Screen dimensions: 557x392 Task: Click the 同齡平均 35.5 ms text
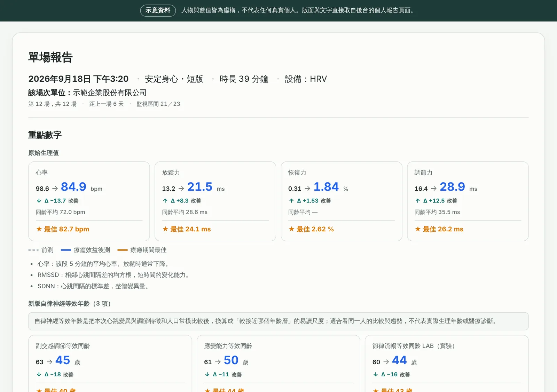point(437,212)
